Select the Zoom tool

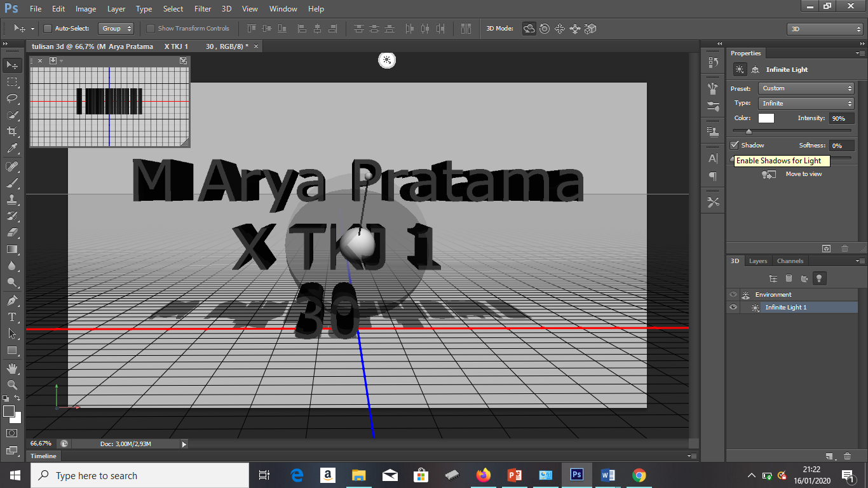(11, 384)
